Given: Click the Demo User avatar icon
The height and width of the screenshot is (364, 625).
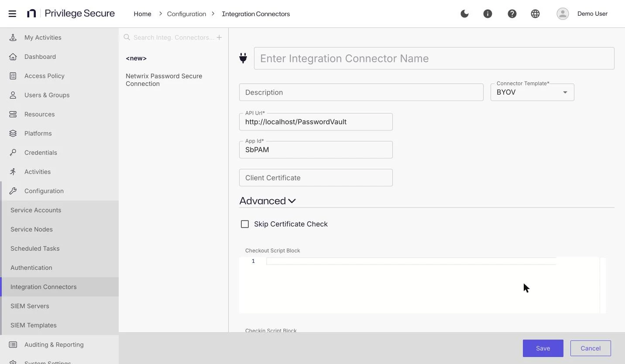Looking at the screenshot, I should pos(563,14).
